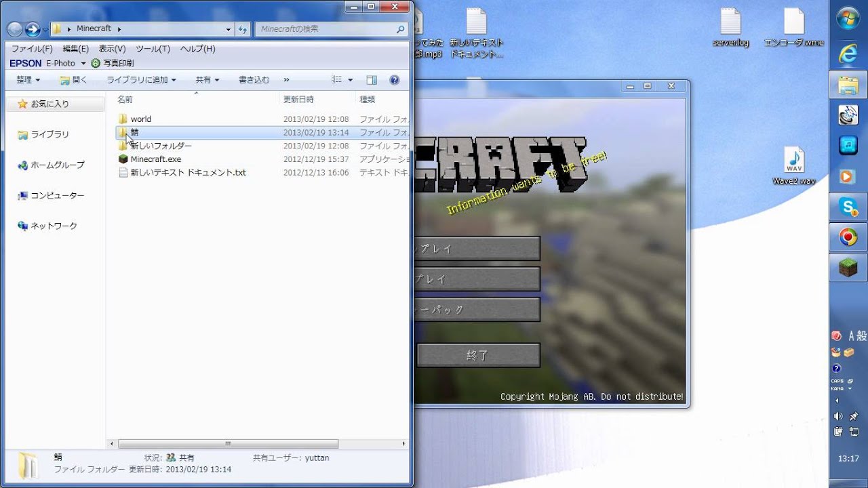Open recent locations dropdown beside navigation arrows
The image size is (868, 488).
[45, 30]
